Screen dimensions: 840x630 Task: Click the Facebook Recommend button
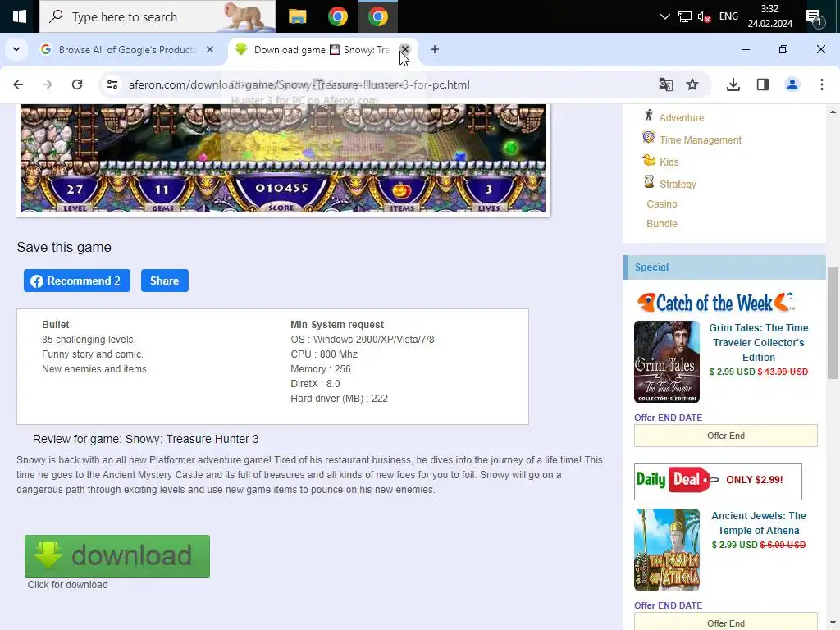tap(76, 281)
